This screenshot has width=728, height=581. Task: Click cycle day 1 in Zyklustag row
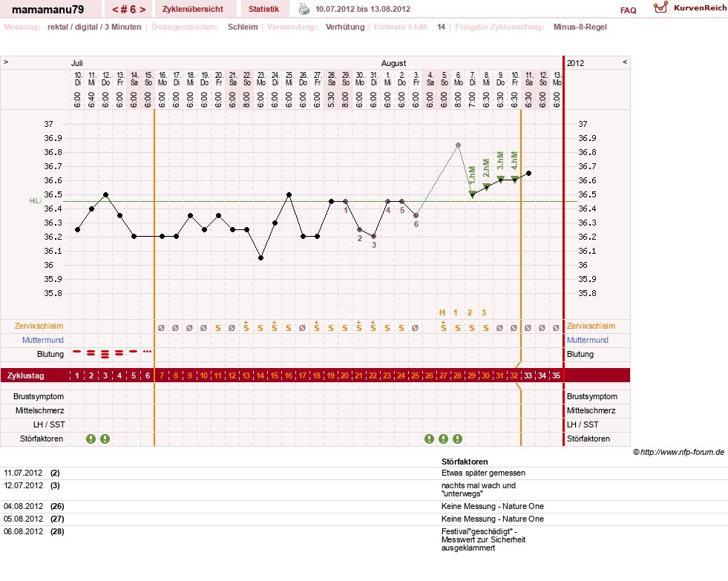tap(77, 375)
